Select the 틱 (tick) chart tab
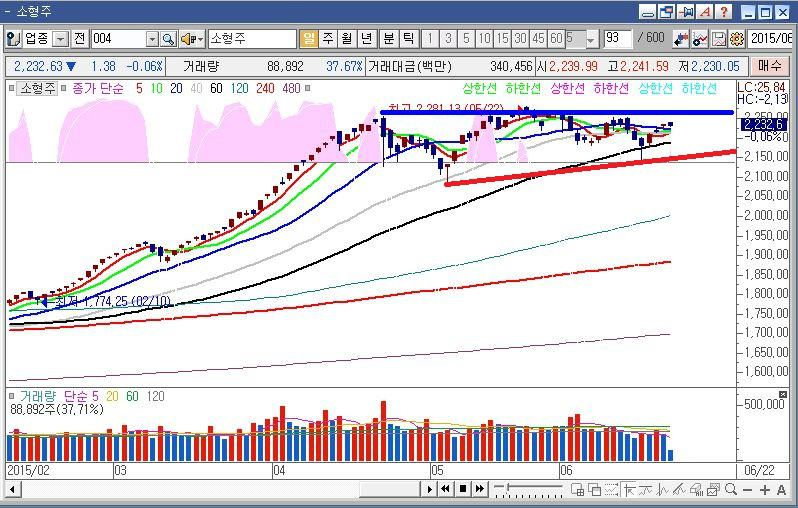 point(407,39)
